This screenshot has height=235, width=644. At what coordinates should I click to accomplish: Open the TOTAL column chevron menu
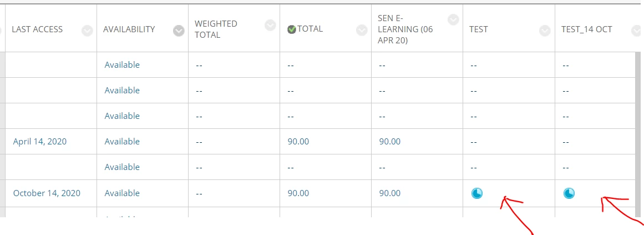(362, 31)
